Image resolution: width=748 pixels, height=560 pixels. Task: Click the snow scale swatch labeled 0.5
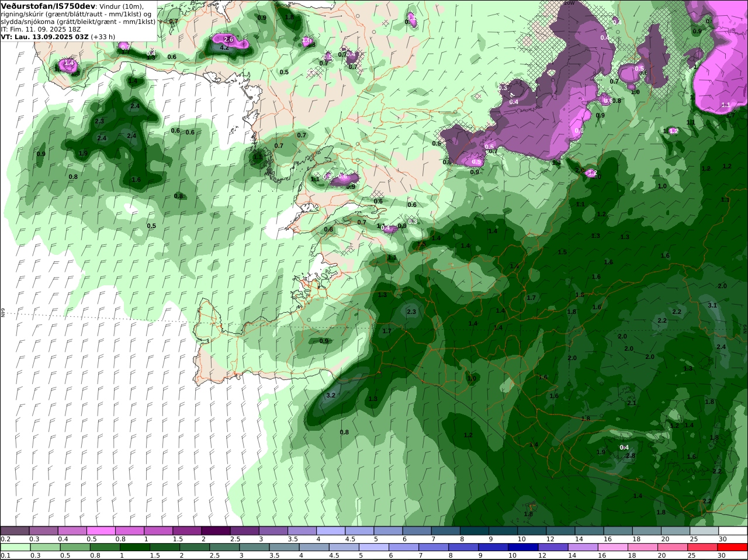[101, 531]
